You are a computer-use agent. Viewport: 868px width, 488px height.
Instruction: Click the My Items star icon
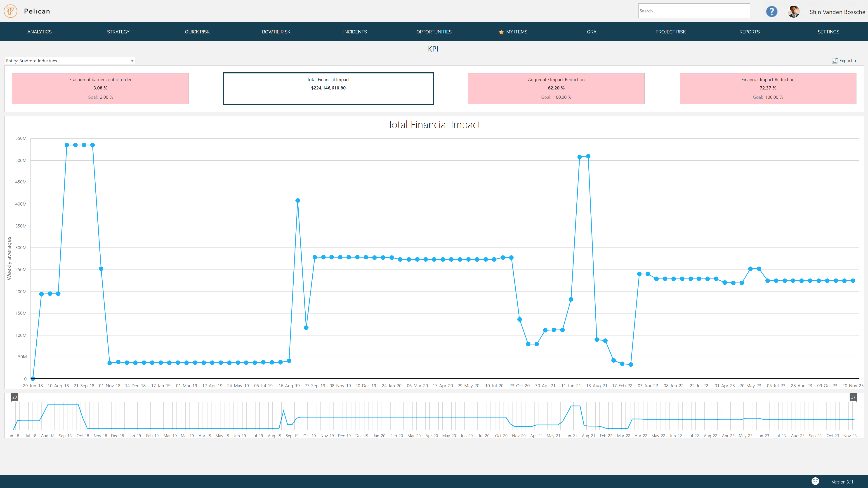[501, 32]
